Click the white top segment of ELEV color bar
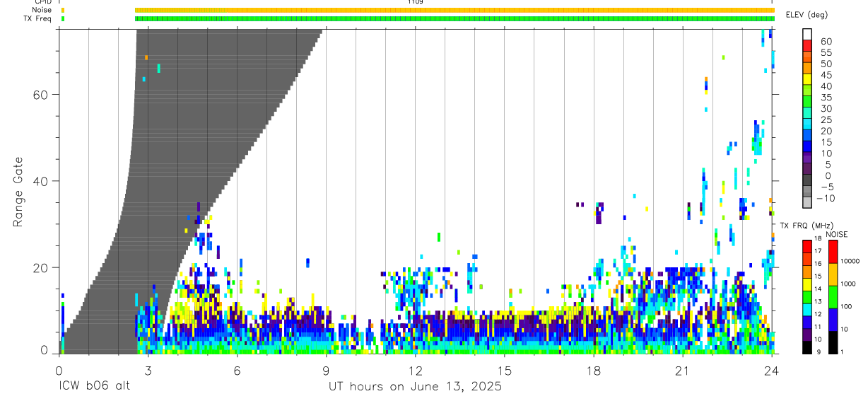 pyautogui.click(x=807, y=35)
